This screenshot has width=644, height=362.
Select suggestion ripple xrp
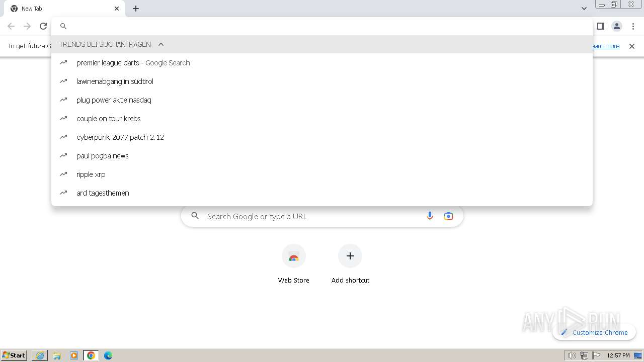[x=322, y=174]
